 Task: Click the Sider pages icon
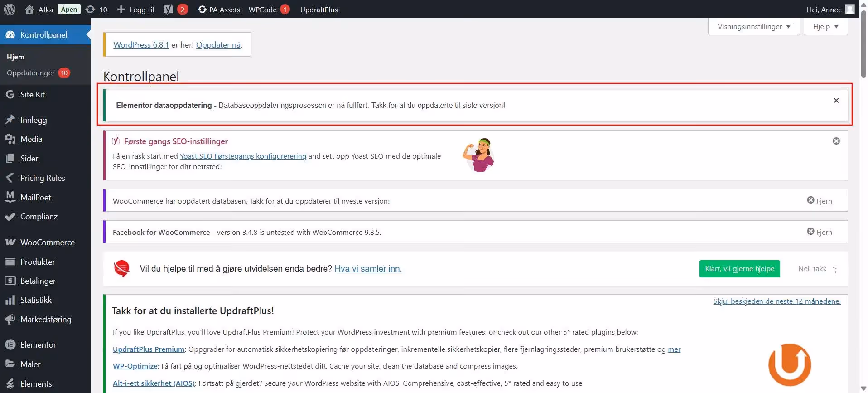10,159
